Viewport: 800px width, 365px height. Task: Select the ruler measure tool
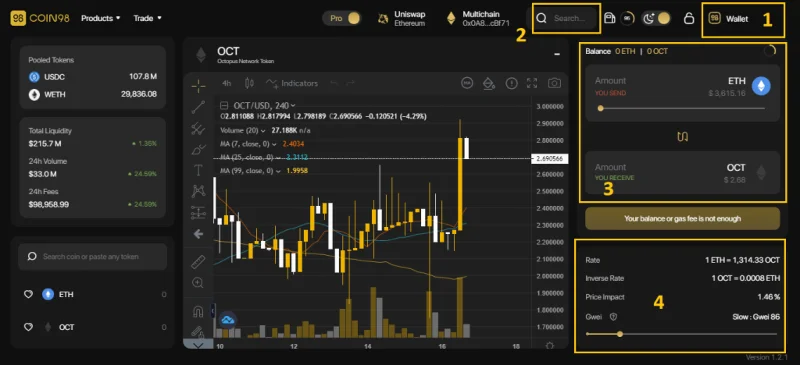[198, 262]
